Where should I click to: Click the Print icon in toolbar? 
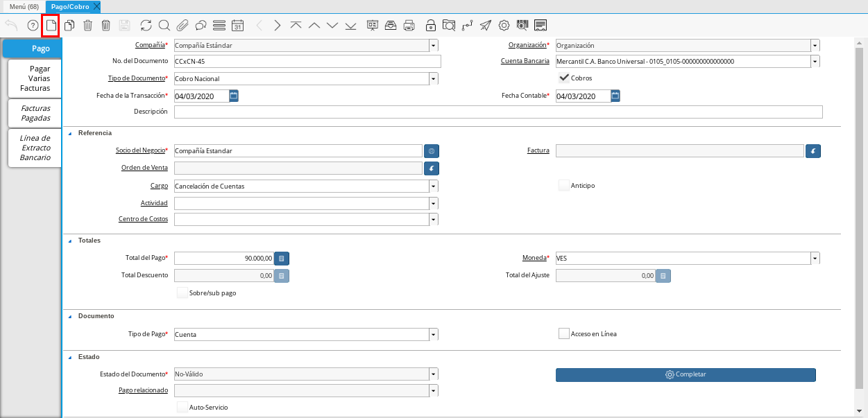[409, 26]
